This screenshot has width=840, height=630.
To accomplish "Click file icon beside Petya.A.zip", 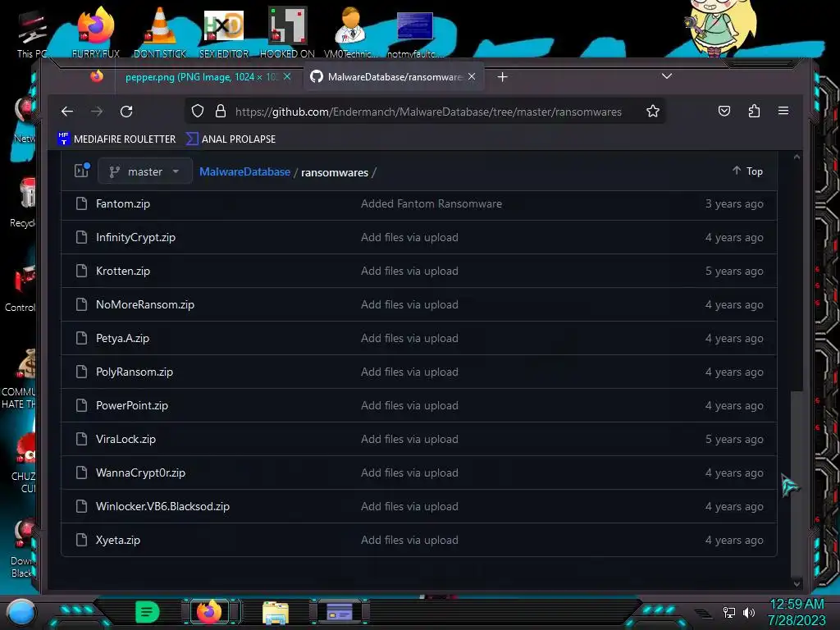I will (x=81, y=338).
